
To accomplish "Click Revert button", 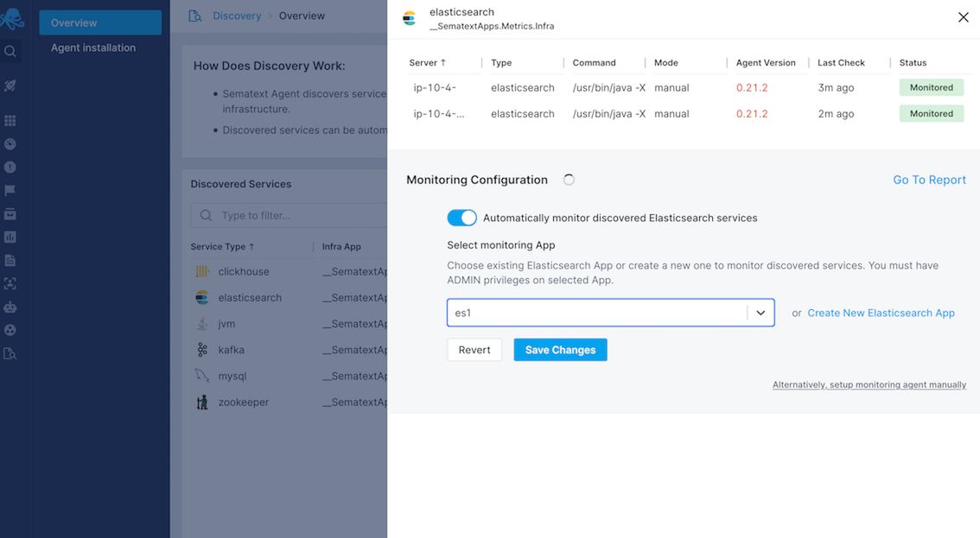I will coord(474,350).
